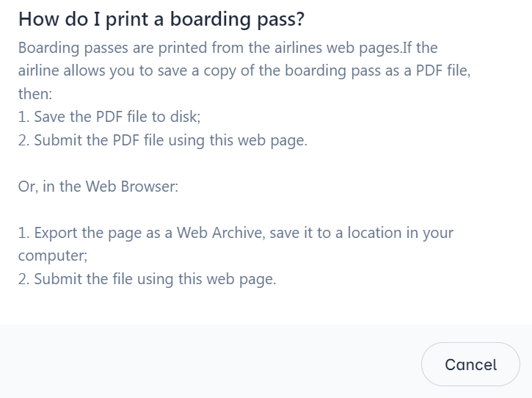
Task: Click the Cancel button
Action: 470,364
